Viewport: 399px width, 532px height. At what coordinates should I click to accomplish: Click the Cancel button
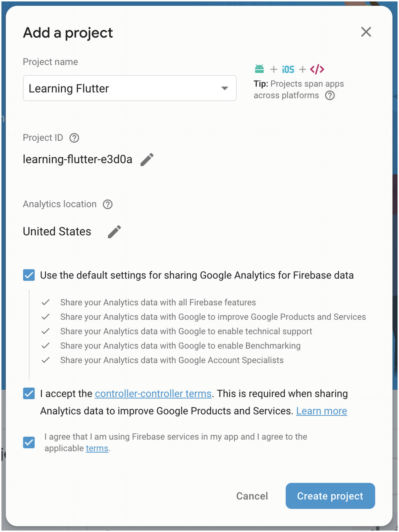pos(252,496)
